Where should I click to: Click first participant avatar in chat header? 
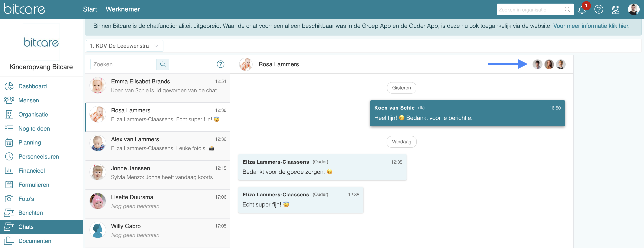(x=537, y=64)
